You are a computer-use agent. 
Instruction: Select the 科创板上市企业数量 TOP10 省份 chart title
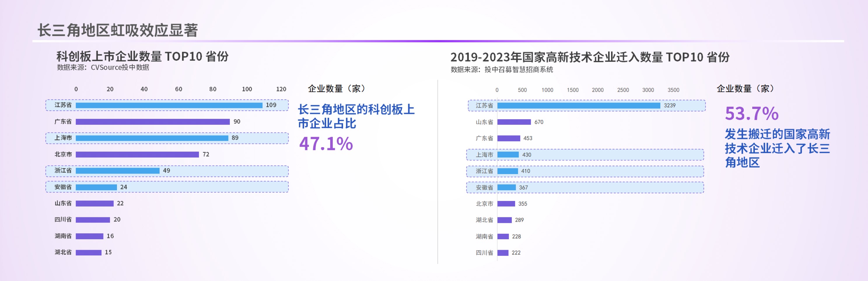(x=142, y=56)
